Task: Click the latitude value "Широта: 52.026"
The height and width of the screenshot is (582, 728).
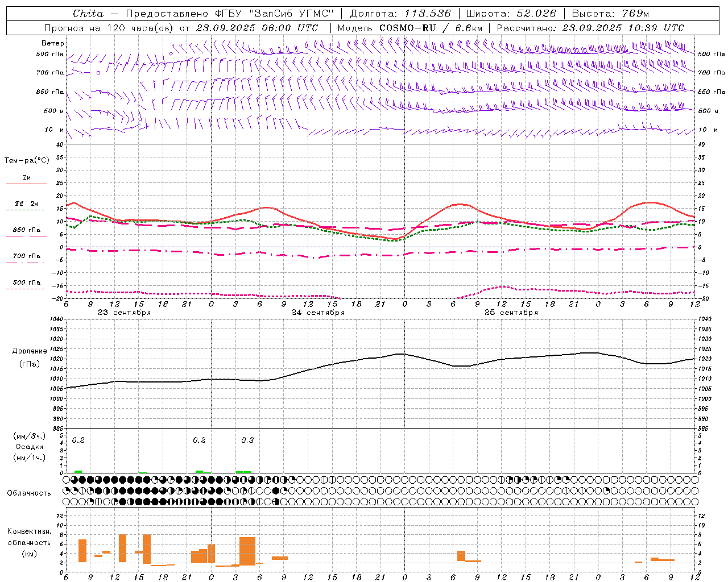Action: (511, 14)
